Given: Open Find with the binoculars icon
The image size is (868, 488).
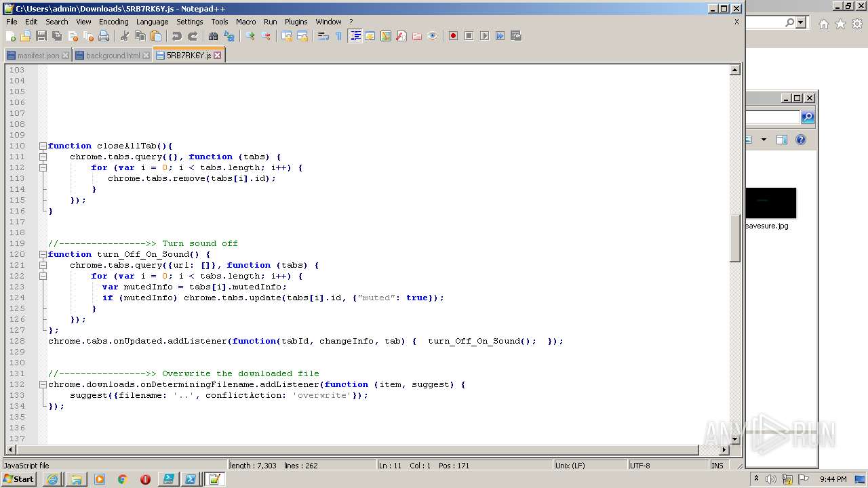Looking at the screenshot, I should coord(214,36).
